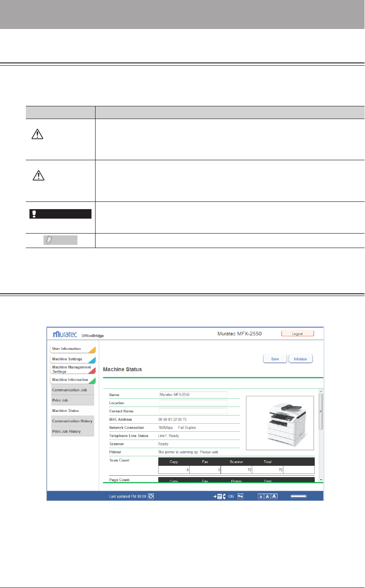This screenshot has height=588, width=365.
Task: Select the largest font size A
Action: coord(274,496)
